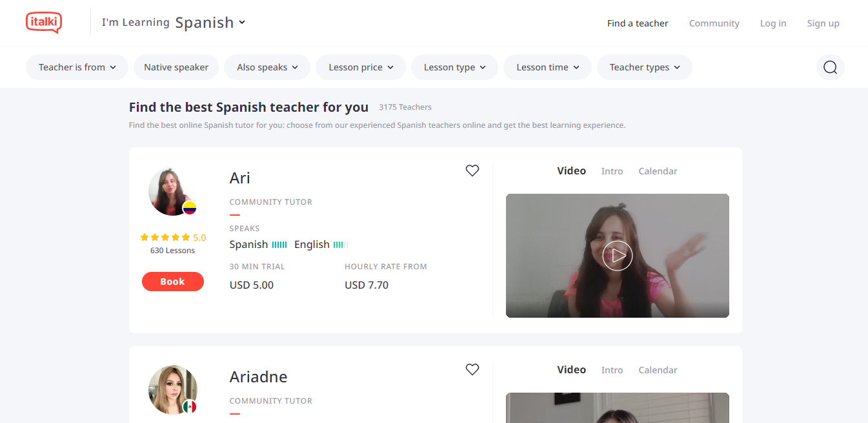
Task: Open the Lesson price dropdown
Action: [x=360, y=67]
